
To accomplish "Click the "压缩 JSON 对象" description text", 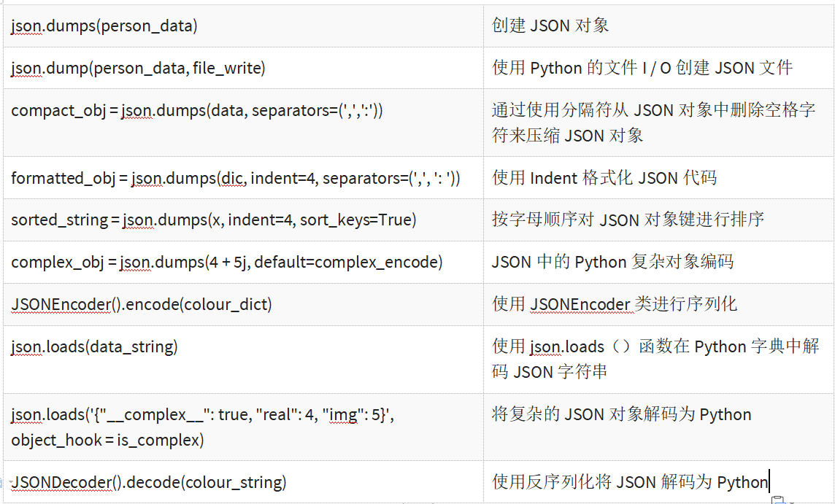I will [567, 136].
